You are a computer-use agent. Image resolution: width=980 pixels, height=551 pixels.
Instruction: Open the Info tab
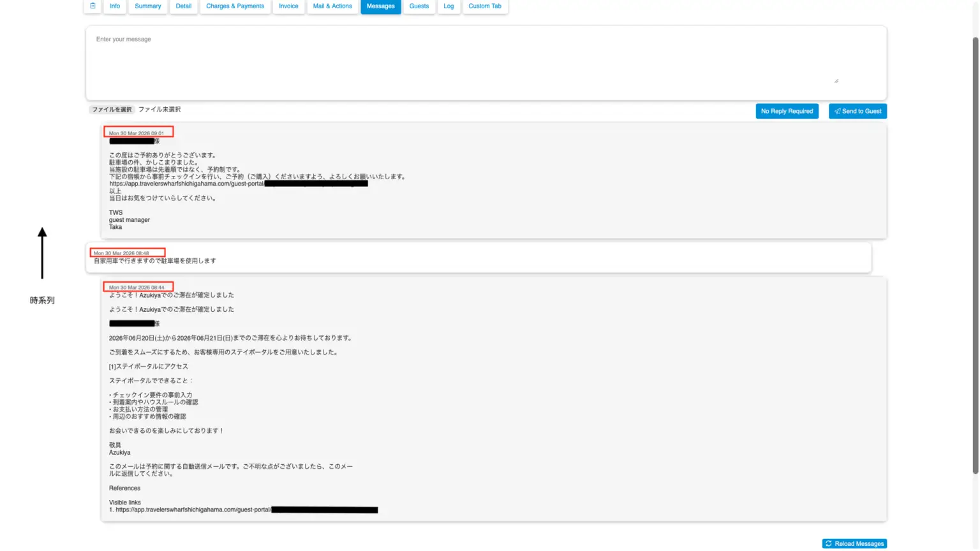point(115,6)
